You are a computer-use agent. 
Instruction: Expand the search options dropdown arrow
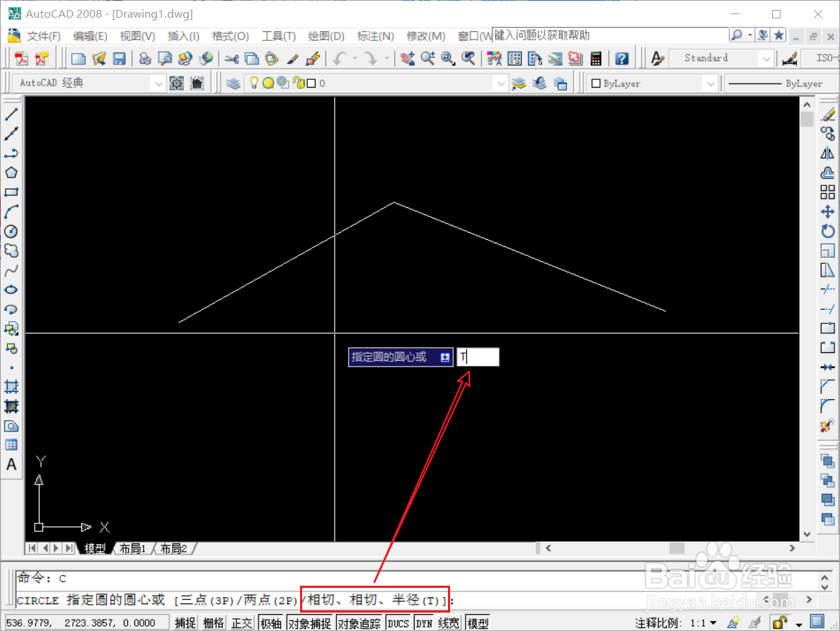750,35
